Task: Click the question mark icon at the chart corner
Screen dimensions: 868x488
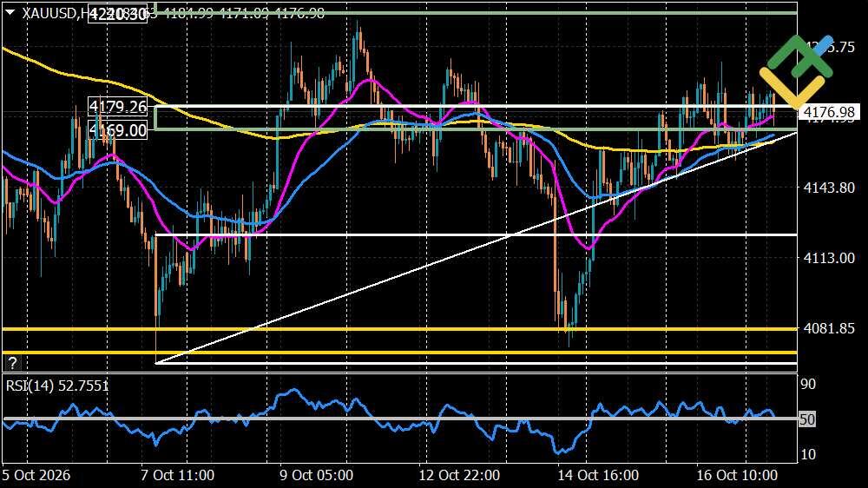Action: pos(12,363)
